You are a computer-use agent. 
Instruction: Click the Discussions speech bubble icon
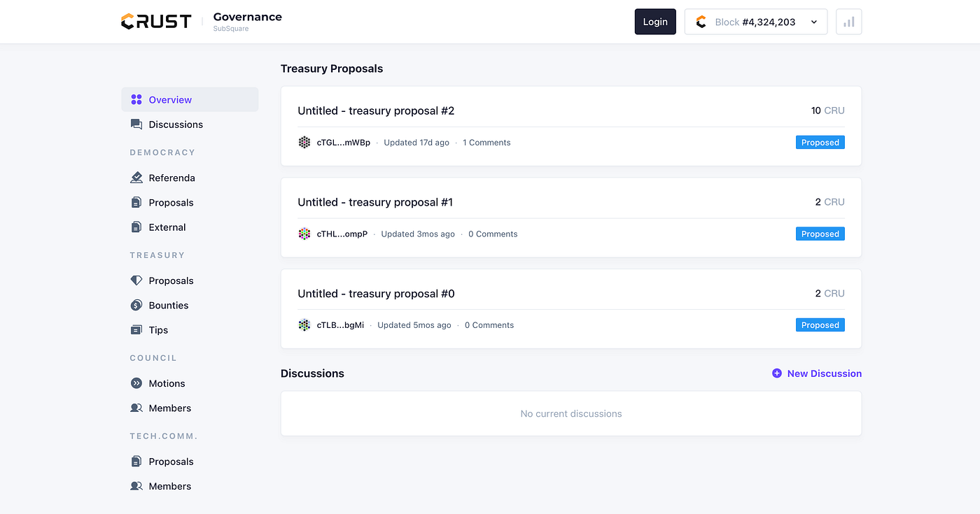pos(135,124)
